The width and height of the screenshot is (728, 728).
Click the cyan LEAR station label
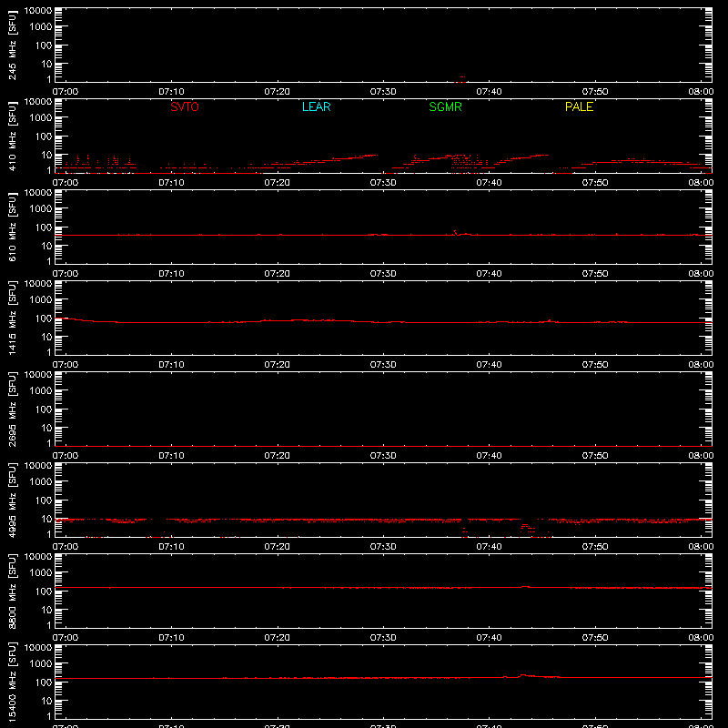316,106
